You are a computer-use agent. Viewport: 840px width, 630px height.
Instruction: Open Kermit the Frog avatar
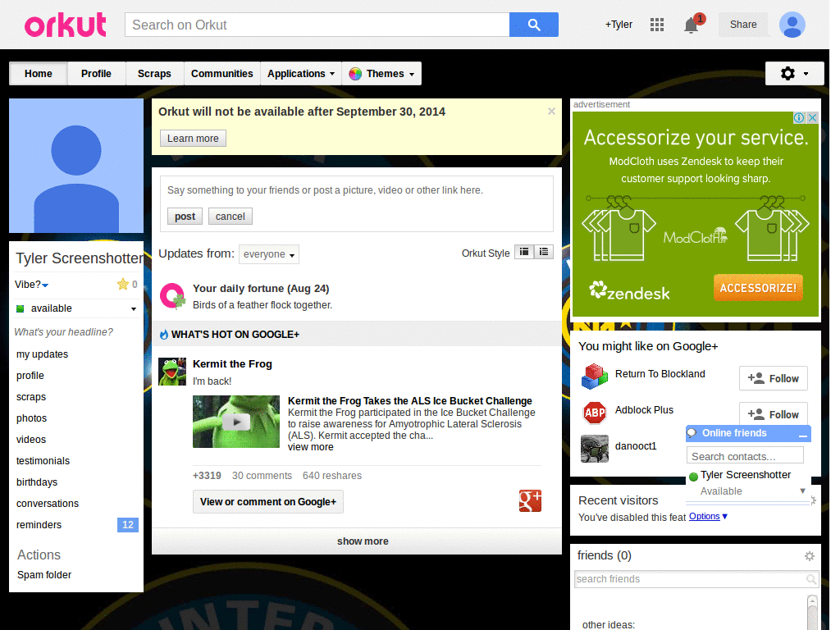pyautogui.click(x=172, y=372)
